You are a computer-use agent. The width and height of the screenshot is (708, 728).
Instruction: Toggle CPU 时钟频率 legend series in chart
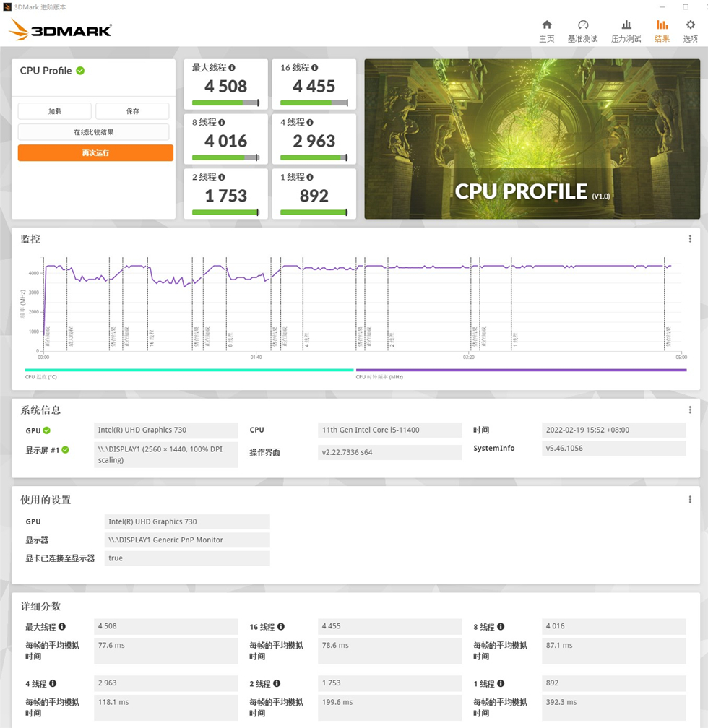click(x=379, y=377)
